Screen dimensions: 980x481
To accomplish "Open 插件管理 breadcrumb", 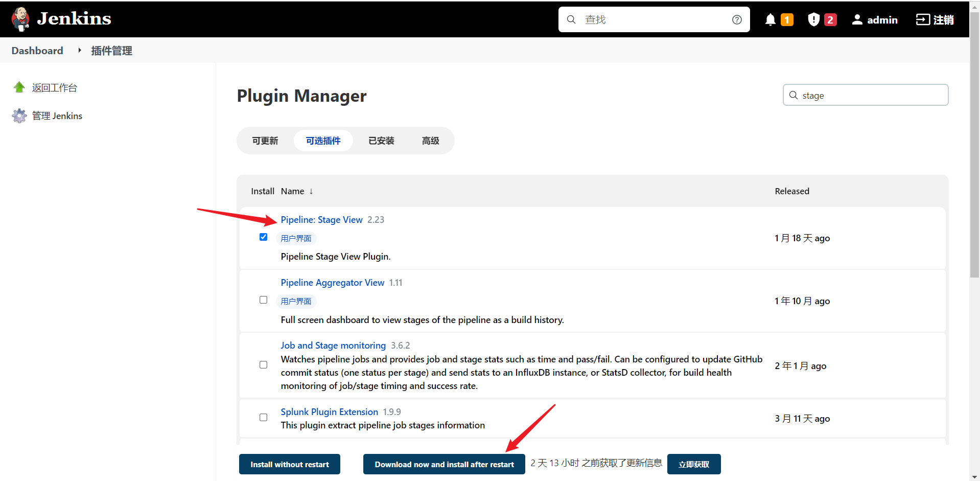I will pyautogui.click(x=111, y=51).
